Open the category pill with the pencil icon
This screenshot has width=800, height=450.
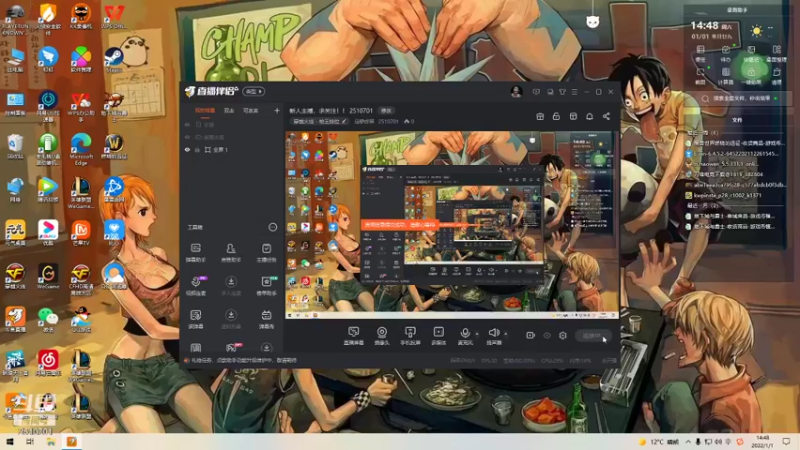pyautogui.click(x=320, y=121)
